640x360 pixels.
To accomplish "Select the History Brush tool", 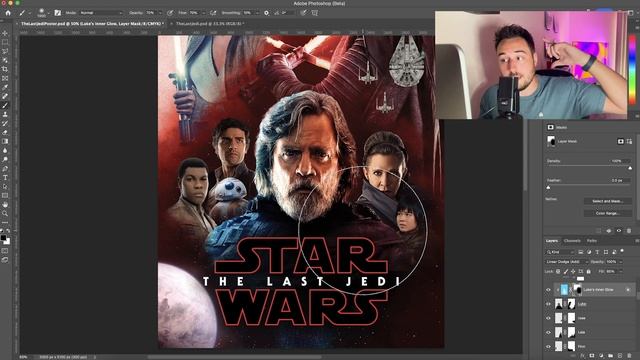I will coord(5,123).
